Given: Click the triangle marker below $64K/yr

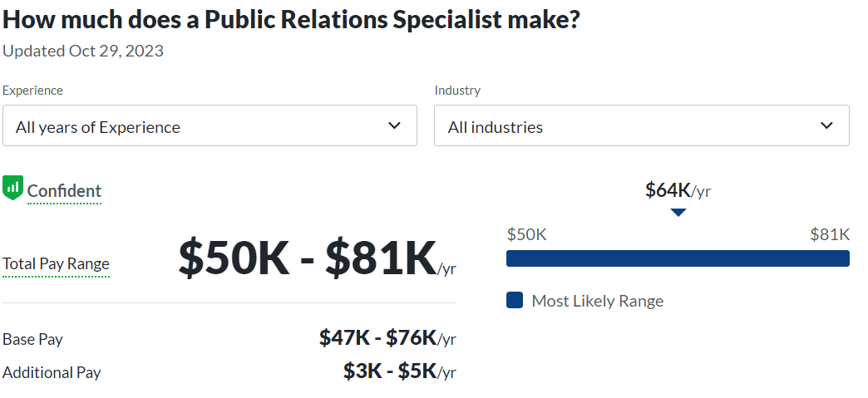Looking at the screenshot, I should 678,213.
